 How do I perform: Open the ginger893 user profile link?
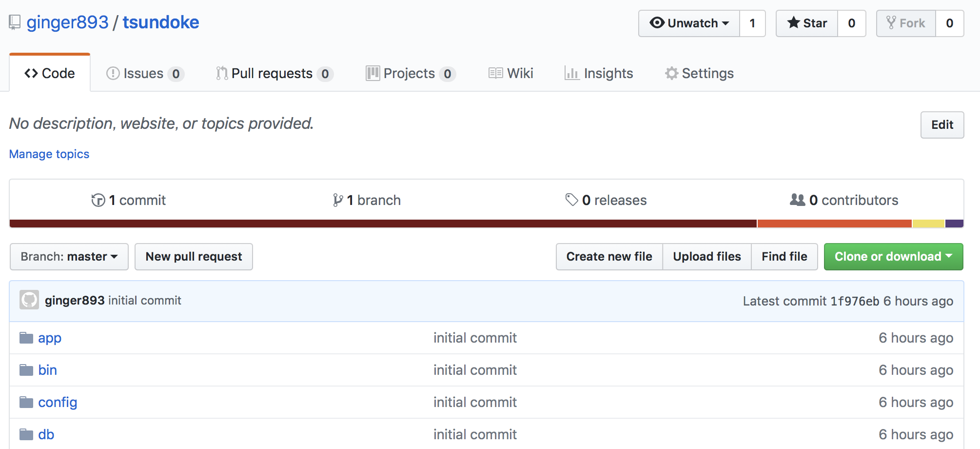coord(67,22)
